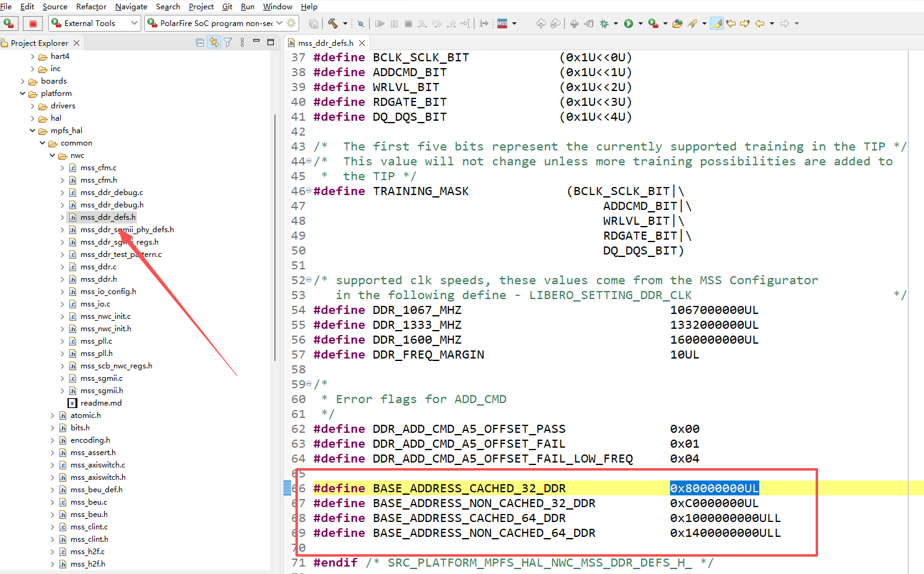Click the Run External Tools icon near Run
Image resolution: width=924 pixels, height=574 pixels.
click(x=653, y=24)
